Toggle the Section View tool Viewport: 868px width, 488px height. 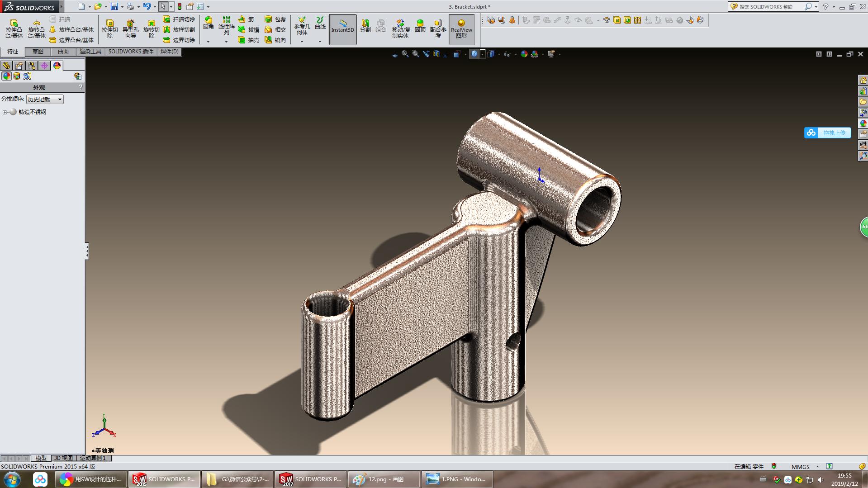[x=436, y=53]
